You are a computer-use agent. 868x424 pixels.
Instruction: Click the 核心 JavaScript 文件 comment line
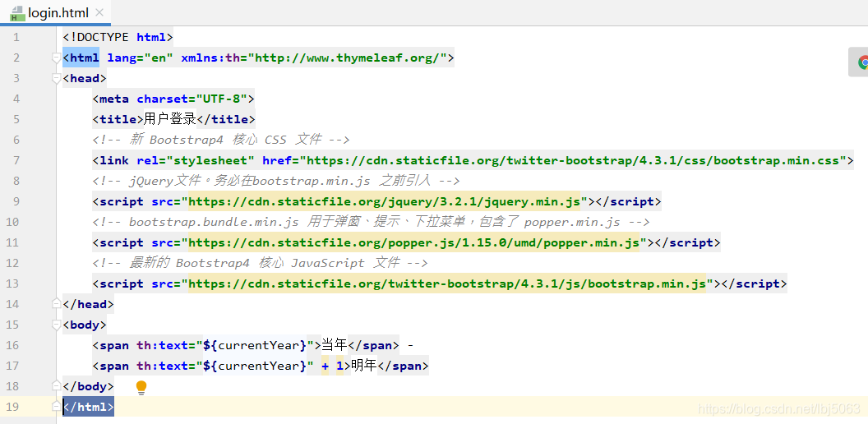click(260, 263)
